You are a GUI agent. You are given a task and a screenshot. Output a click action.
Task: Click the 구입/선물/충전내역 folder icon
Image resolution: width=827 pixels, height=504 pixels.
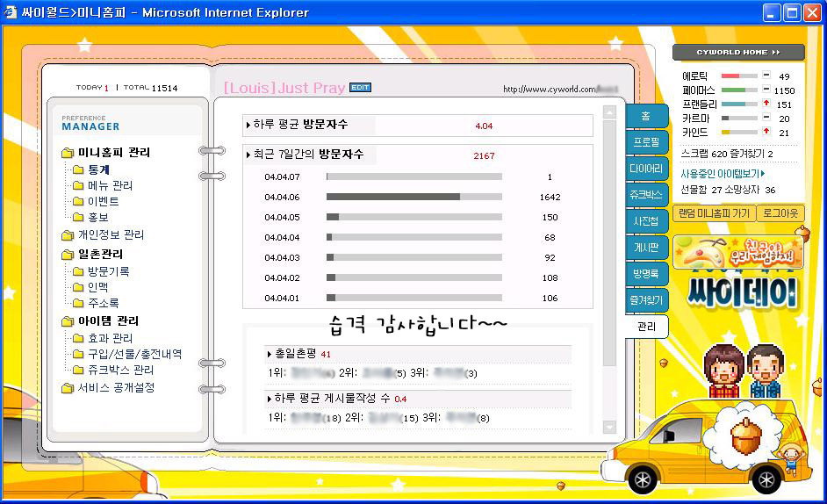coord(78,354)
